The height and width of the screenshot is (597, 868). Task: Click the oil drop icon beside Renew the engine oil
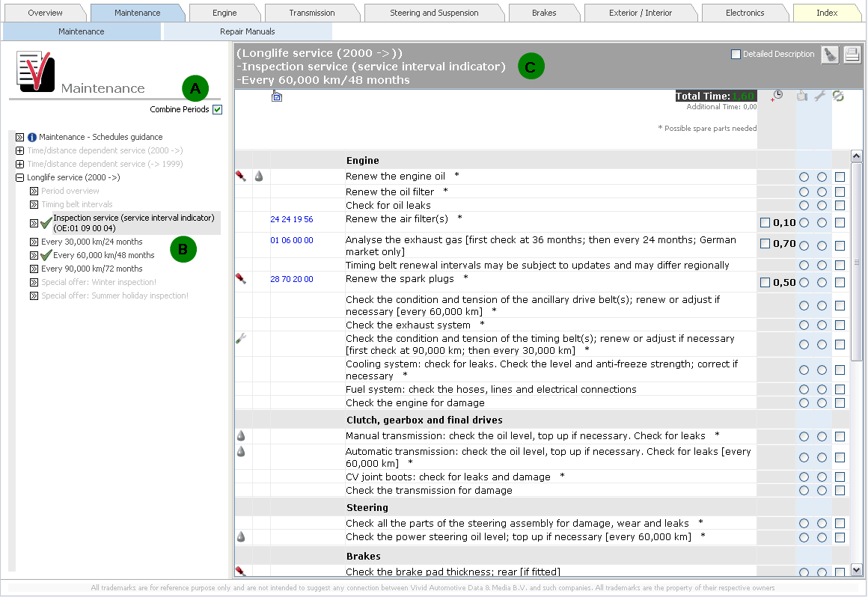click(x=258, y=176)
